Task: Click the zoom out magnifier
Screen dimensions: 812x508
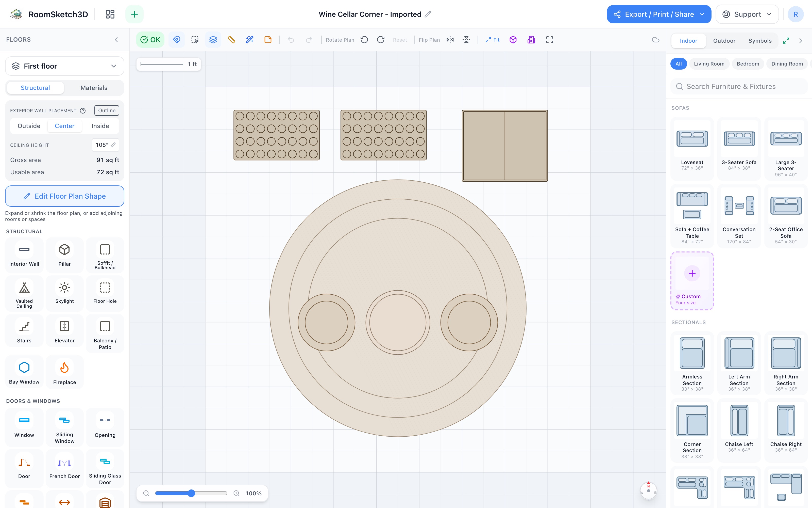Action: [x=146, y=493]
